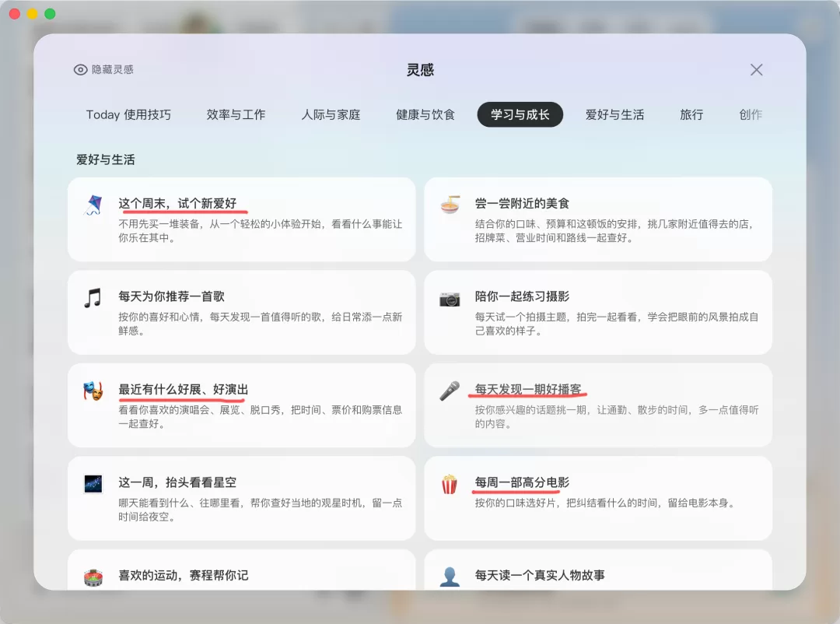
Task: Click the 爱好与生活 section heading
Action: click(106, 160)
